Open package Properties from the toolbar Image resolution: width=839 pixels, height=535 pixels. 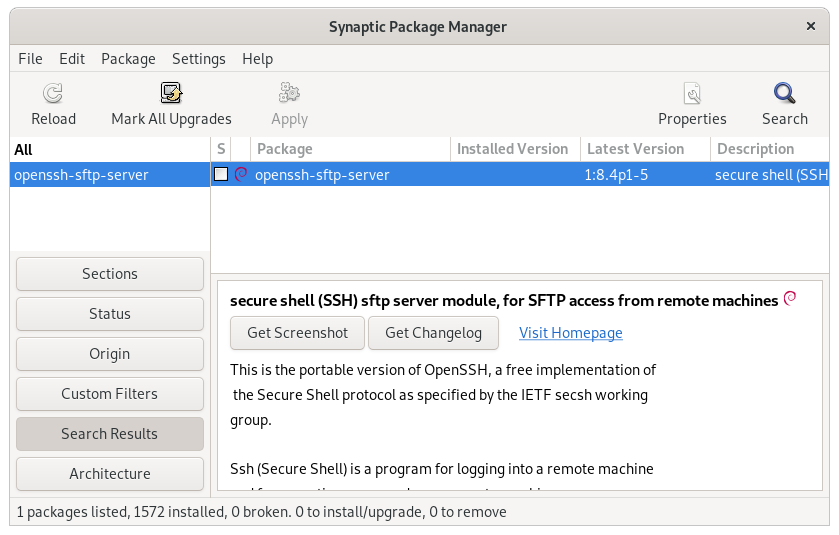(692, 105)
